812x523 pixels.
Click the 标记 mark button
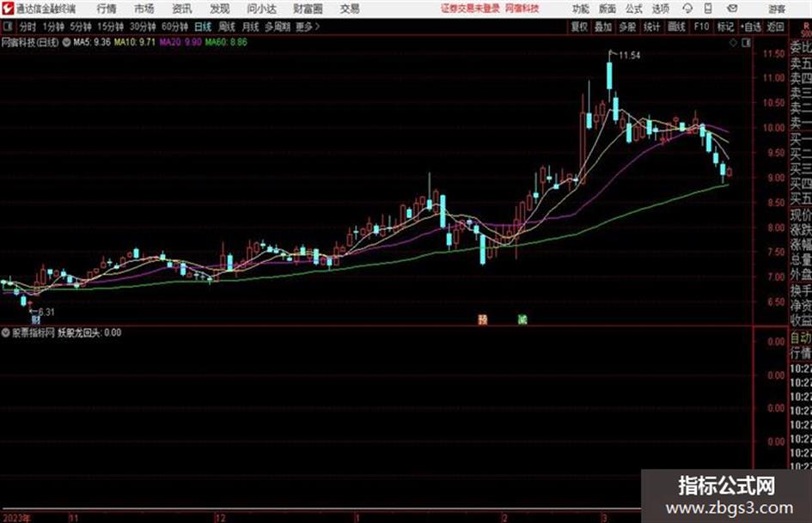725,27
